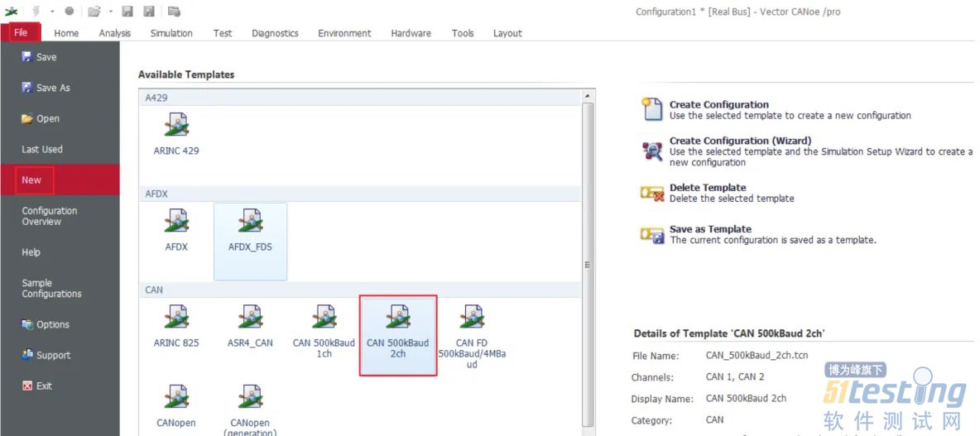This screenshot has width=980, height=436.
Task: Click Create Configuration
Action: [x=777, y=110]
